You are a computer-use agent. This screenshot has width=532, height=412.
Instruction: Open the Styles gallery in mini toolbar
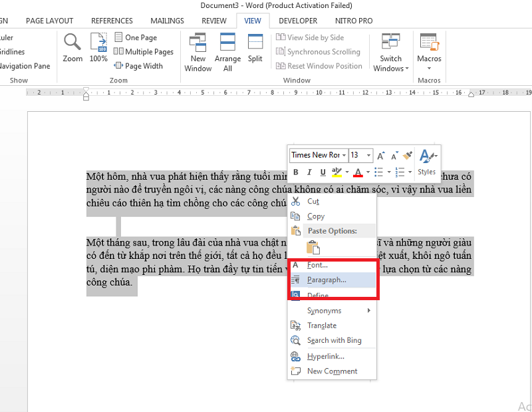(x=427, y=162)
